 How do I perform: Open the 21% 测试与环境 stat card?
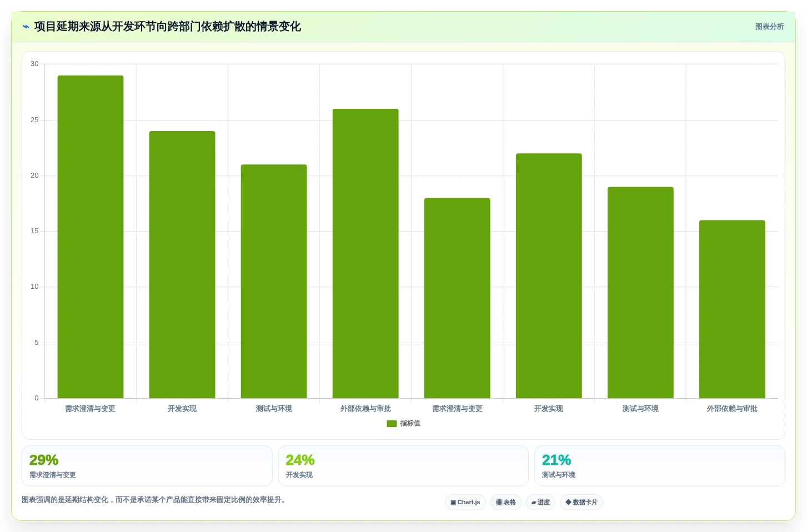[660, 466]
